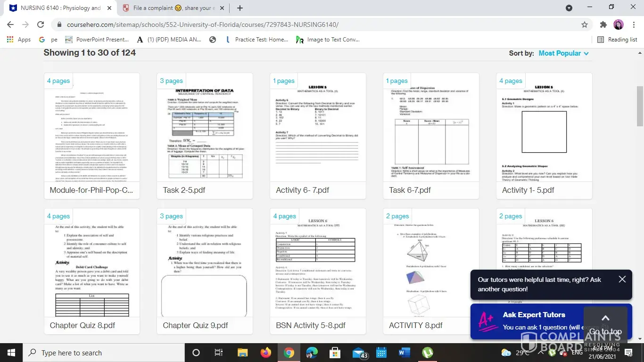Viewport: 644px width, 362px height.
Task: Open the Practice Test: Home... bookmark
Action: pyautogui.click(x=256, y=40)
